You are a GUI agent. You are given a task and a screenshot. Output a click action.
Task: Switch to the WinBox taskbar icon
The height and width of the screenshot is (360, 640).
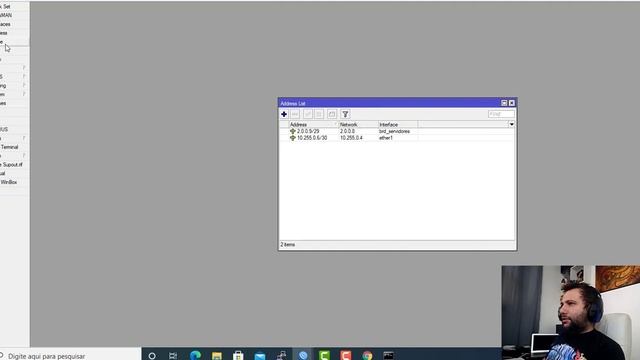coord(303,356)
